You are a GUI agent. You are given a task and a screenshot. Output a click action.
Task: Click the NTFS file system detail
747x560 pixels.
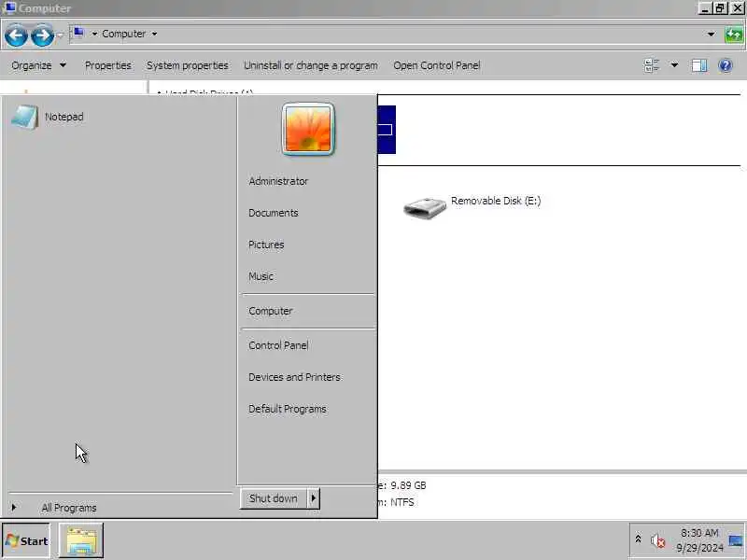point(402,502)
